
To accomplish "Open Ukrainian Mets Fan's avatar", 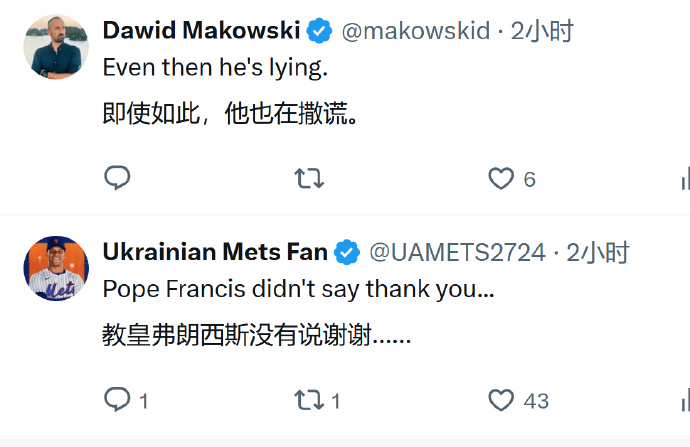I will tap(56, 269).
